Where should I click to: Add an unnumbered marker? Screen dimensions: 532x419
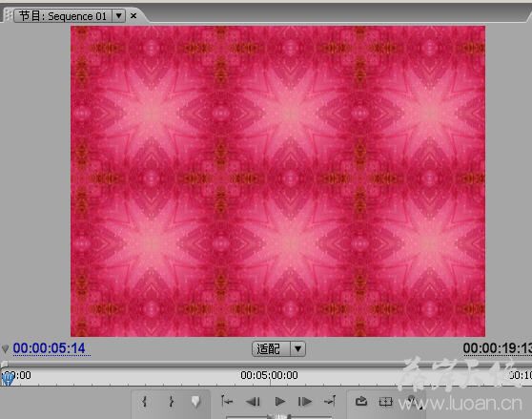coord(195,402)
